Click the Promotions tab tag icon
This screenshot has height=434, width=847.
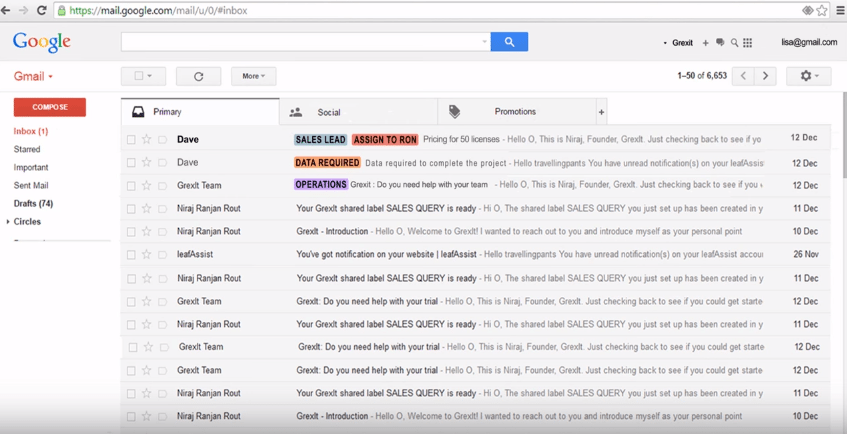click(x=455, y=112)
